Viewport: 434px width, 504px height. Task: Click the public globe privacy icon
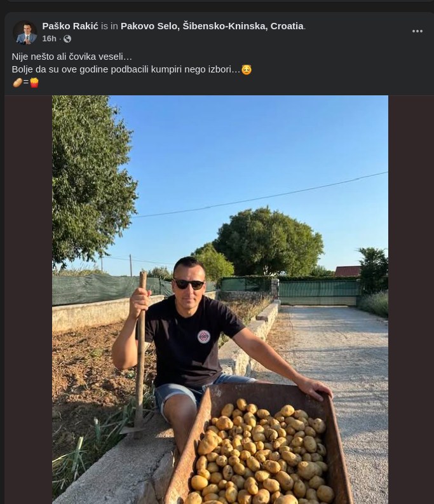click(x=67, y=39)
